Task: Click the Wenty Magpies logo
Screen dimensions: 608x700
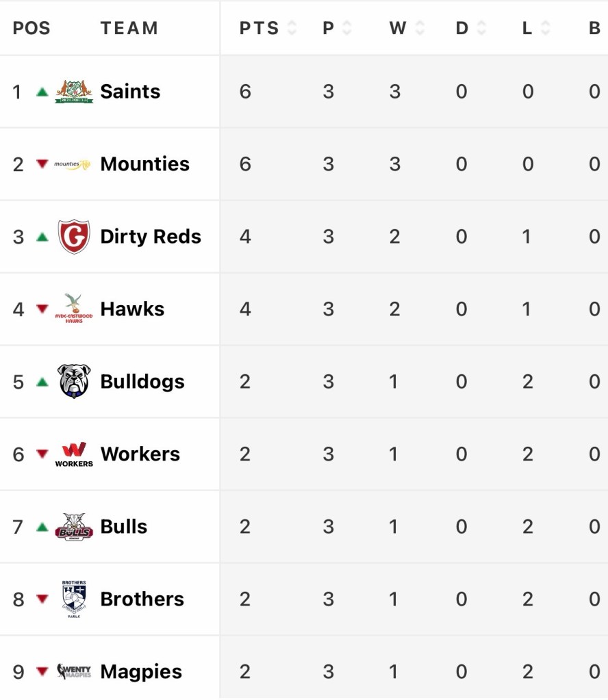Action: click(74, 671)
